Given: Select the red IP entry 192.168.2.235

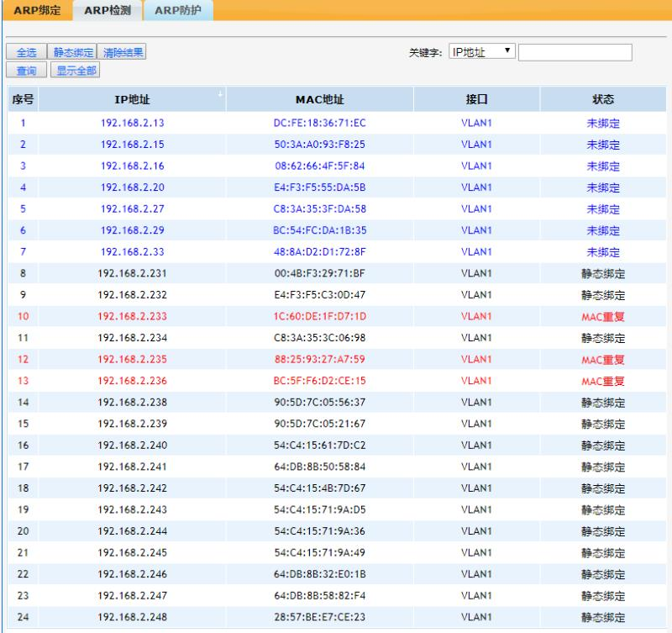Looking at the screenshot, I should pyautogui.click(x=132, y=360).
